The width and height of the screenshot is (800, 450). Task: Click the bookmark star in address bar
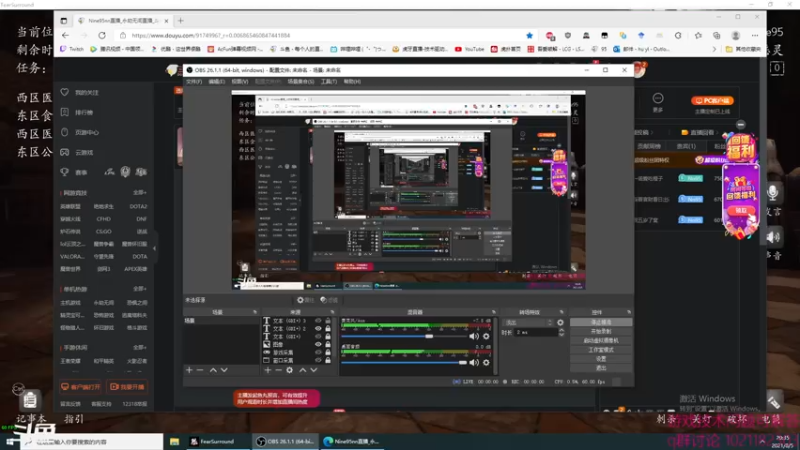tap(530, 35)
